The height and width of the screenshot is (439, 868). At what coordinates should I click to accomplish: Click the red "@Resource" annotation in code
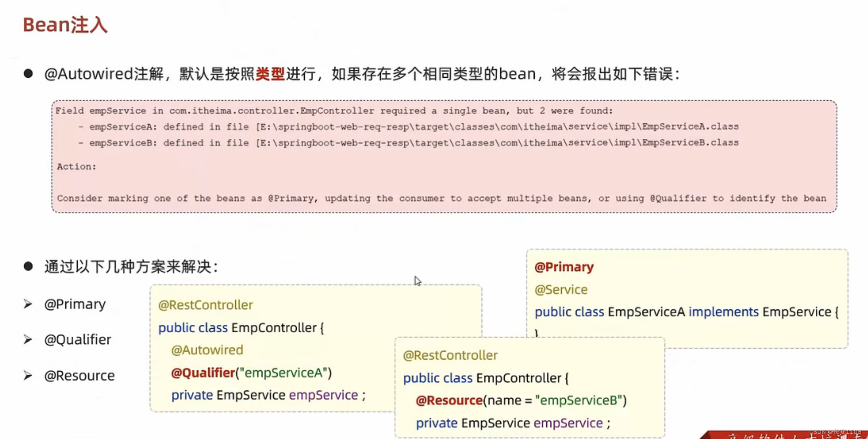pyautogui.click(x=449, y=401)
